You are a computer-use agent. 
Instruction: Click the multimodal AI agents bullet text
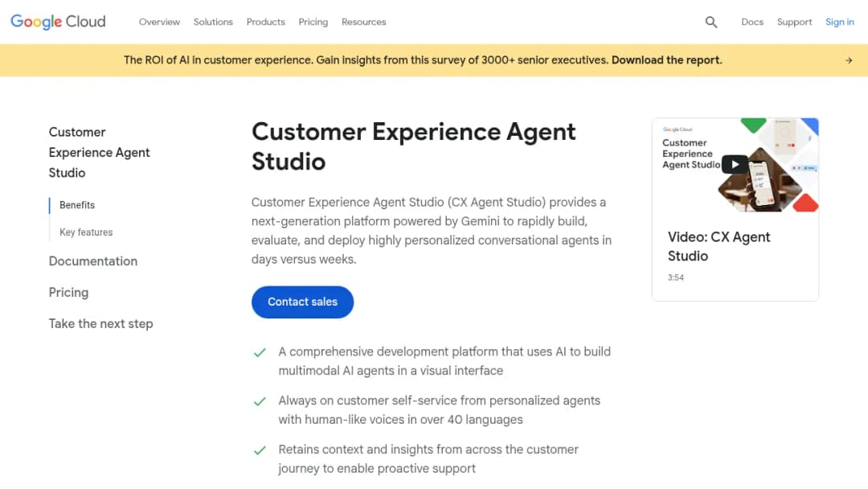(x=444, y=361)
